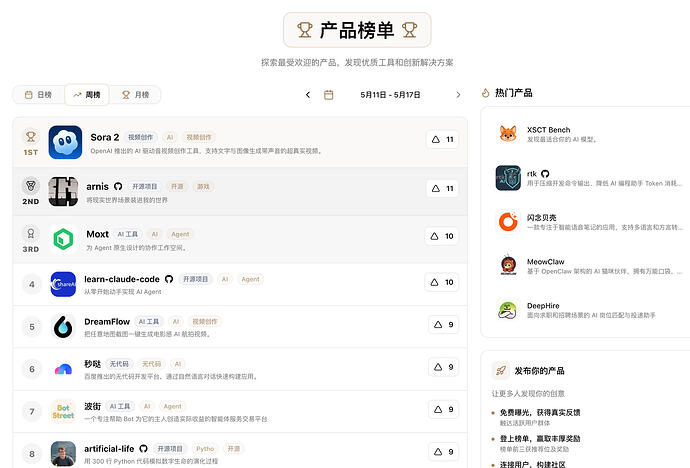Open the arnis product thumbnail
The height and width of the screenshot is (468, 690).
point(63,191)
